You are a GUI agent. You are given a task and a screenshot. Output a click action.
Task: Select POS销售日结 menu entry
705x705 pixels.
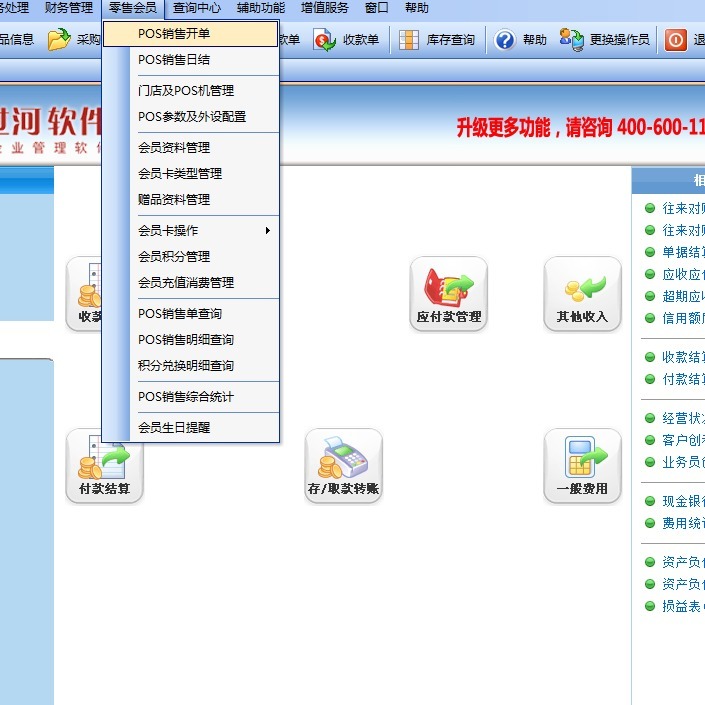191,60
